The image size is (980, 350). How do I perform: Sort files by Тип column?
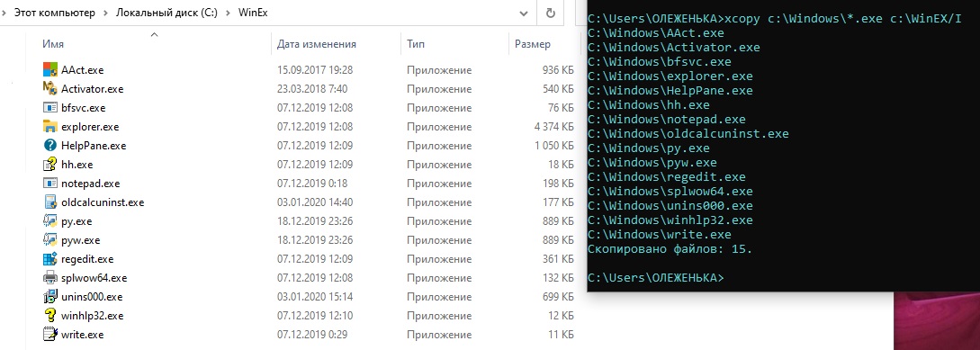click(416, 44)
